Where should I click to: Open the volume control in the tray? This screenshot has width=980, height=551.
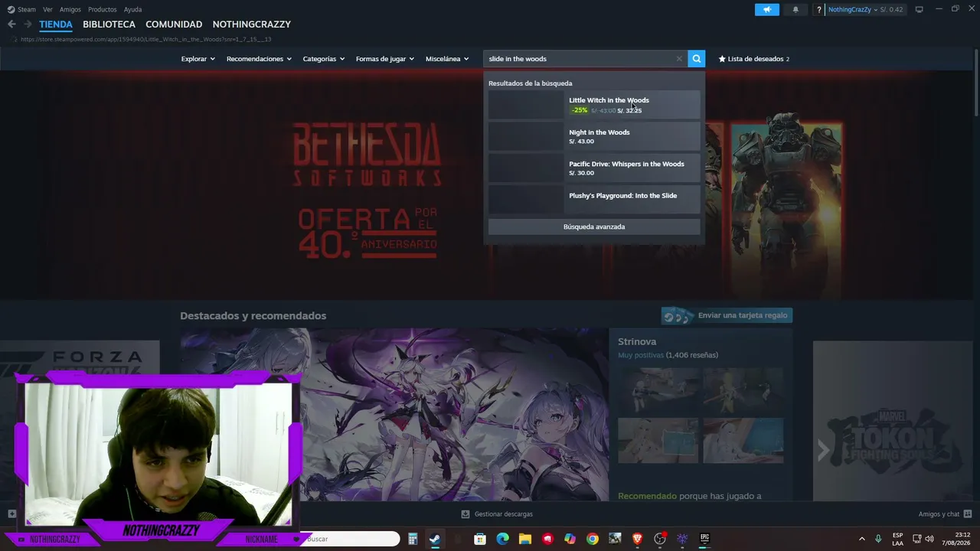click(929, 539)
